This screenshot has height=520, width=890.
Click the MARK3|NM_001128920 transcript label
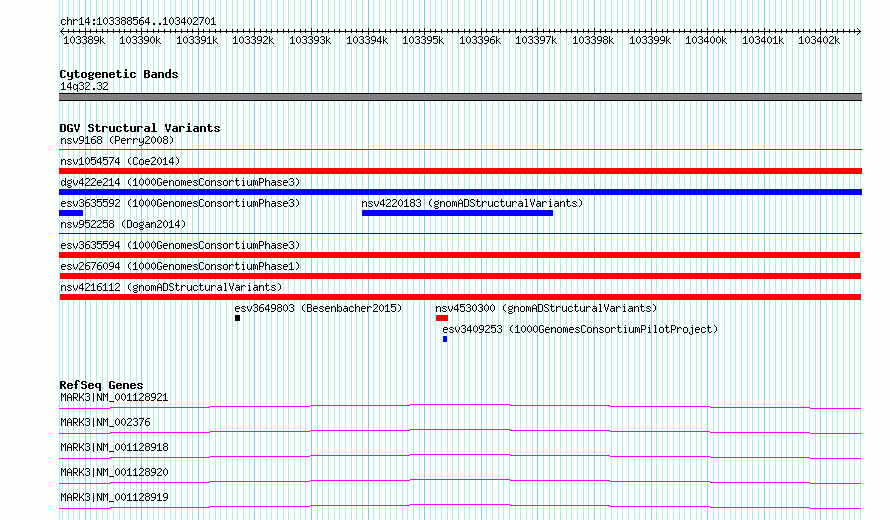click(114, 472)
